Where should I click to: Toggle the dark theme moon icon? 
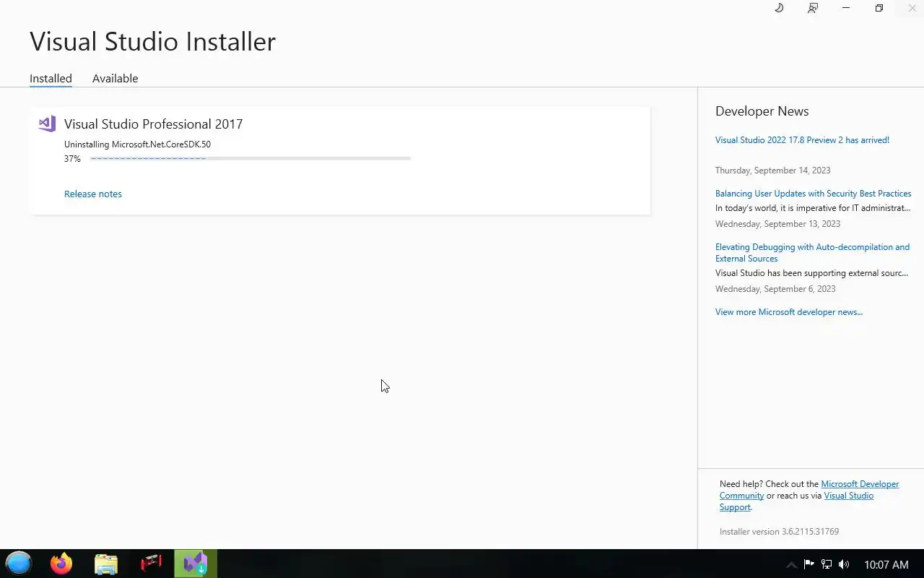[779, 8]
